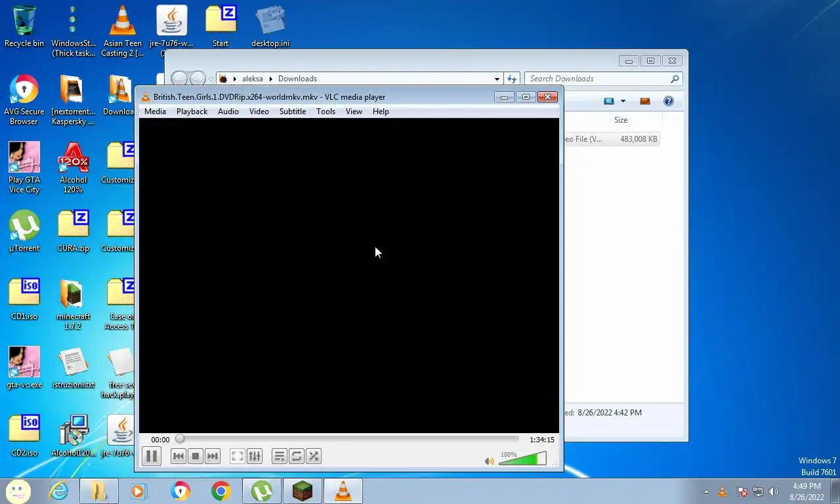The height and width of the screenshot is (504, 840).
Task: Open the Subtitle menu
Action: [x=293, y=112]
